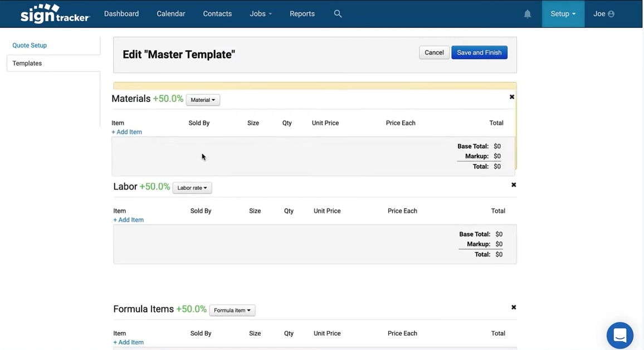Image resolution: width=644 pixels, height=350 pixels.
Task: Expand the Setup dropdown menu
Action: coord(563,14)
